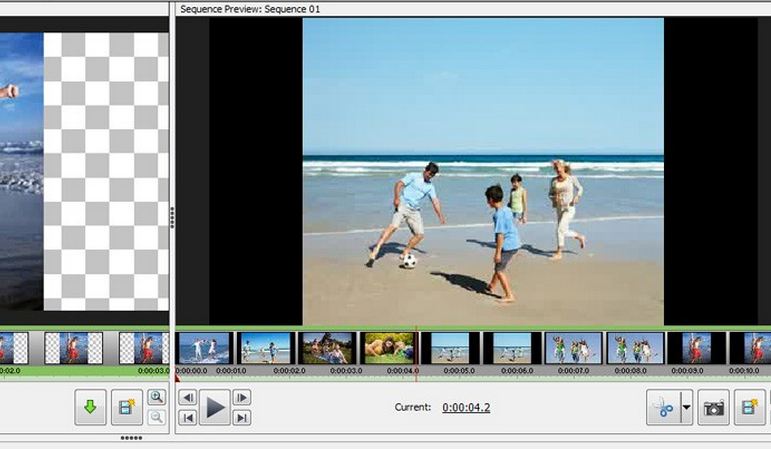Click the Current: label text
The height and width of the screenshot is (449, 771).
[413, 407]
